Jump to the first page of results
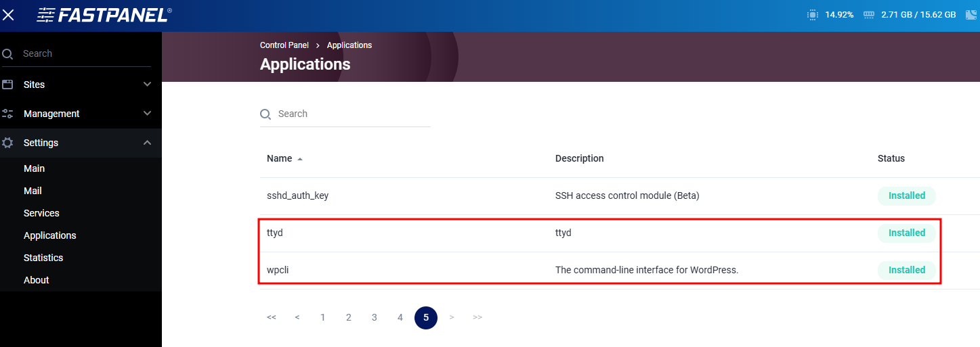980x347 pixels. [x=272, y=317]
